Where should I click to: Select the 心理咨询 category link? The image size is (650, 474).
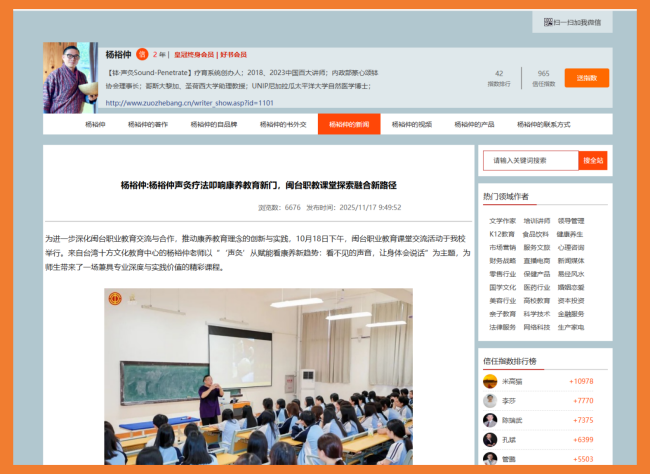(x=570, y=247)
